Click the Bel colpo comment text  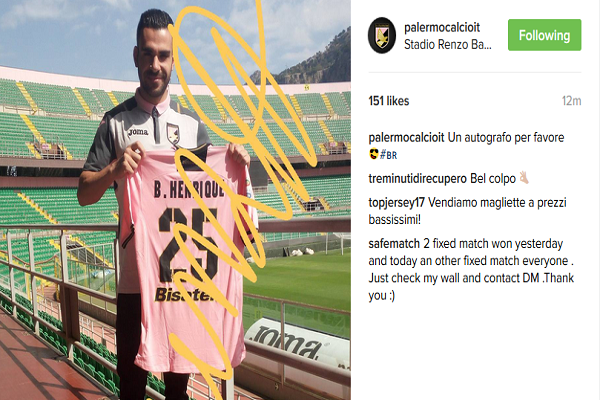tap(493, 178)
